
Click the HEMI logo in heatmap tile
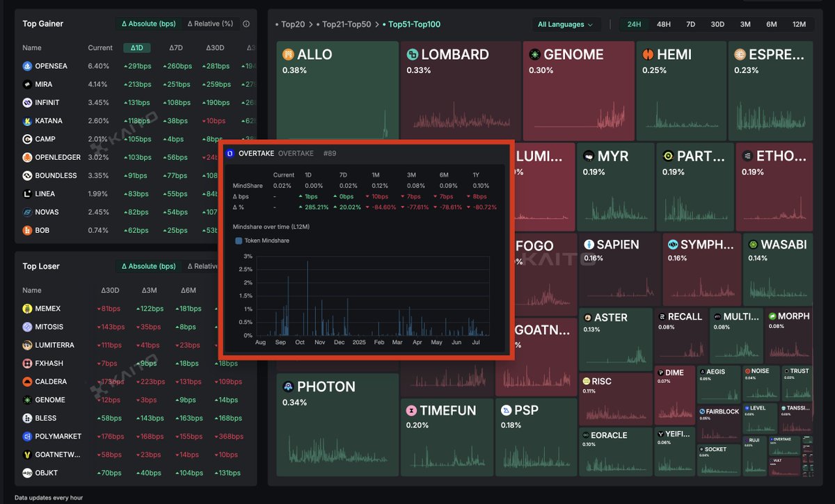[648, 54]
